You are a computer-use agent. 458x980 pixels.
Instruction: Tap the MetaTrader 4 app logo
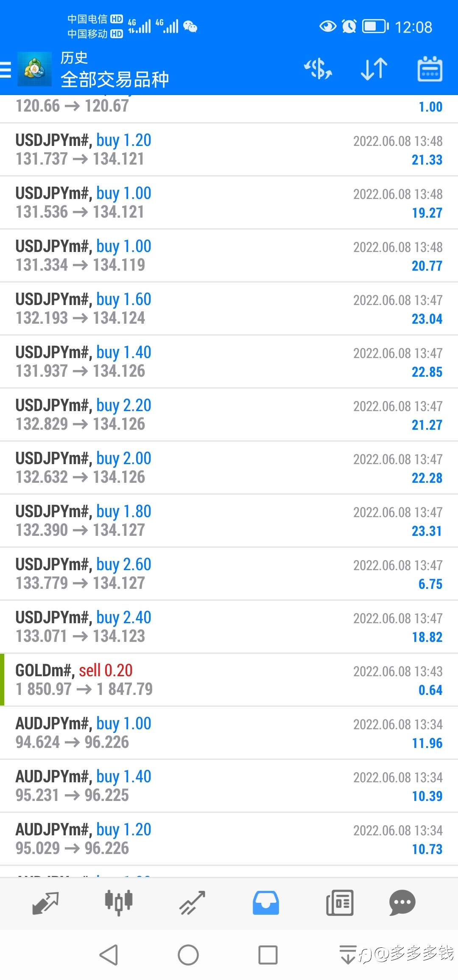coord(34,69)
